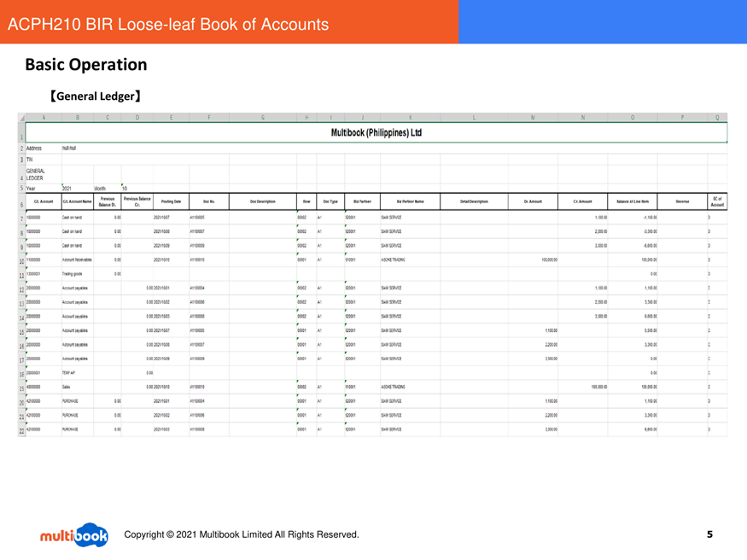Image resolution: width=747 pixels, height=560 pixels.
Task: Click the Doc Type column heading
Action: click(x=330, y=202)
